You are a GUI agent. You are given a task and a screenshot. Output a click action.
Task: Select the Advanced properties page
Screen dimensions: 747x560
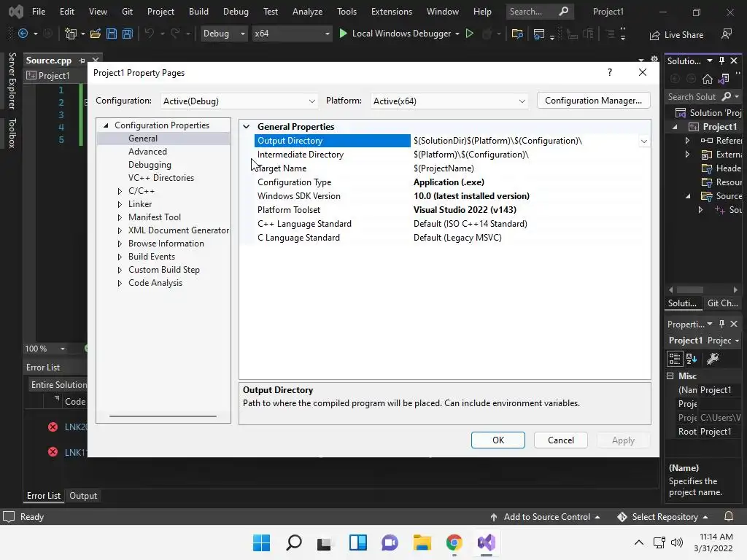point(147,152)
